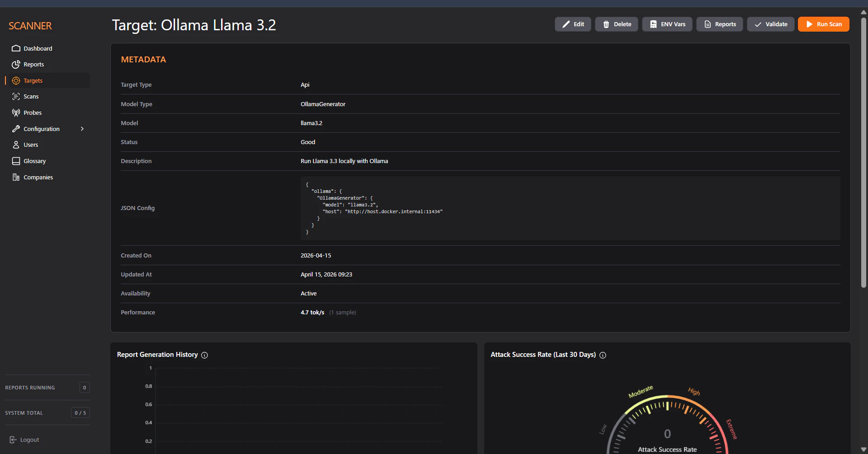Click the Edit button
Screen dimensions: 868x454
[x=573, y=24]
